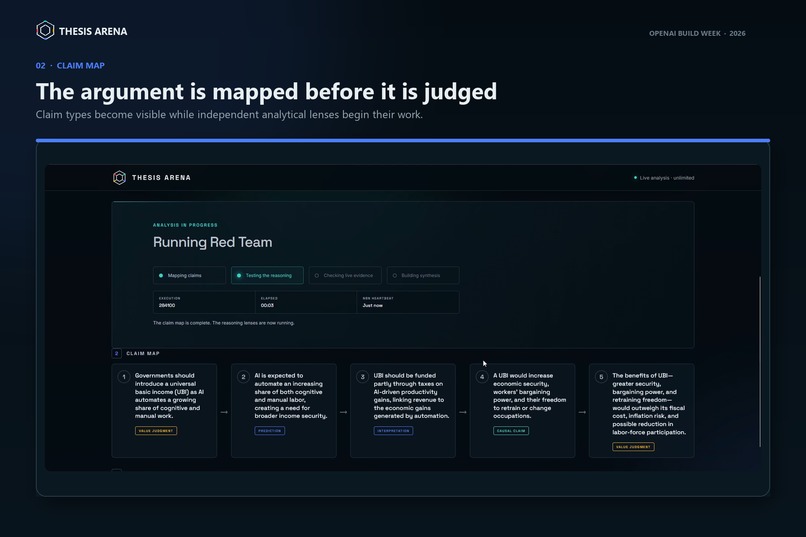Screen dimensions: 806x537
Task: Click the 'OPENAI BUILD WEEK · 2026' text
Action: tap(697, 33)
